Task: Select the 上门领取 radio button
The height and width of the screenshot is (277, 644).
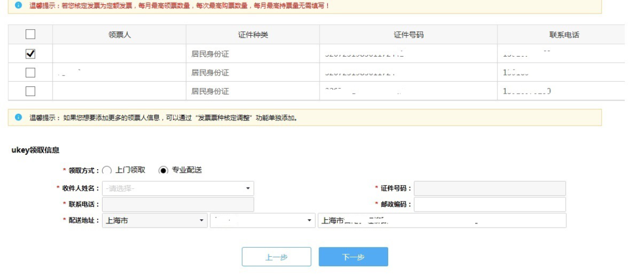Action: (107, 170)
